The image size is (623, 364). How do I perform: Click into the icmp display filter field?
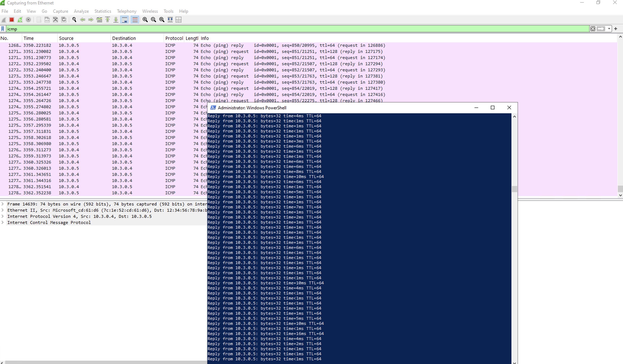pos(297,29)
